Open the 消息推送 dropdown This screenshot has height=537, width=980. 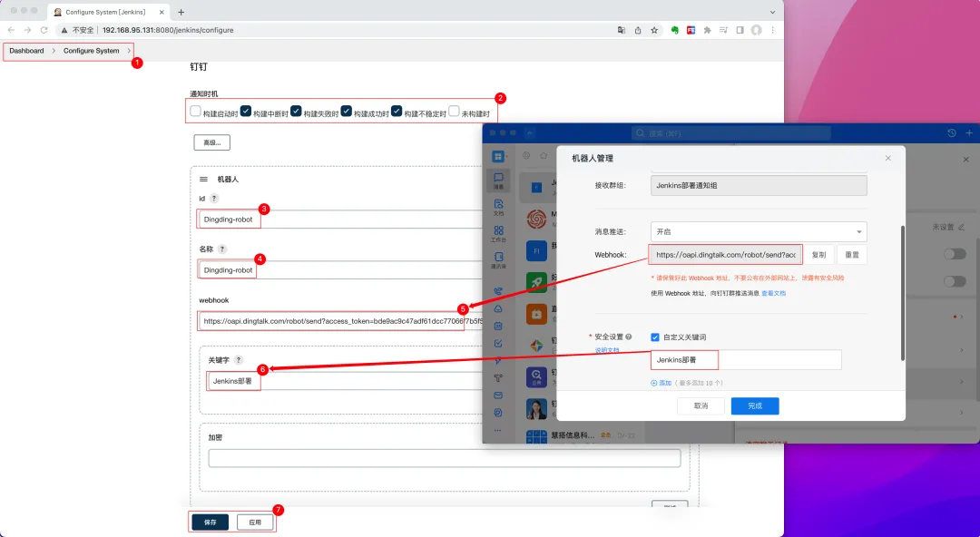pos(759,231)
